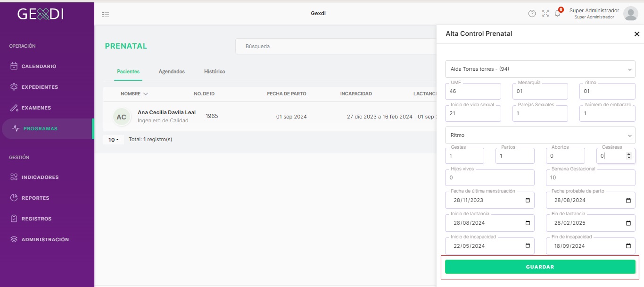This screenshot has width=644, height=287.
Task: Switch to the Pacientes tab
Action: pyautogui.click(x=128, y=72)
